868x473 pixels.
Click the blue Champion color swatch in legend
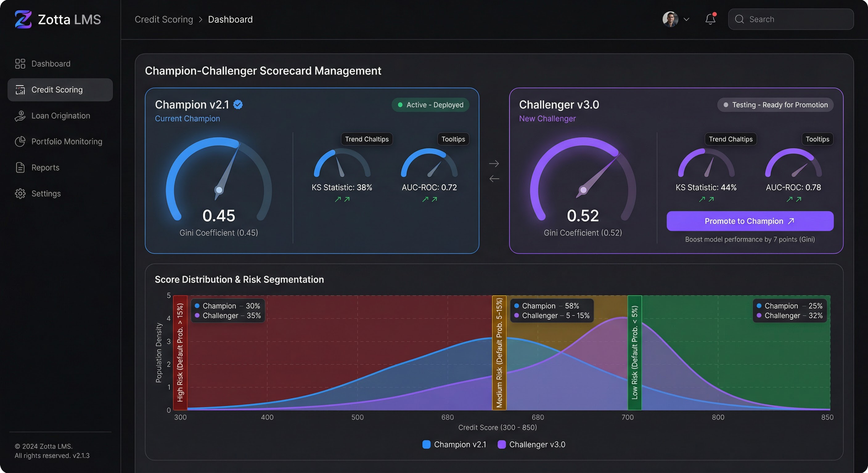(426, 444)
